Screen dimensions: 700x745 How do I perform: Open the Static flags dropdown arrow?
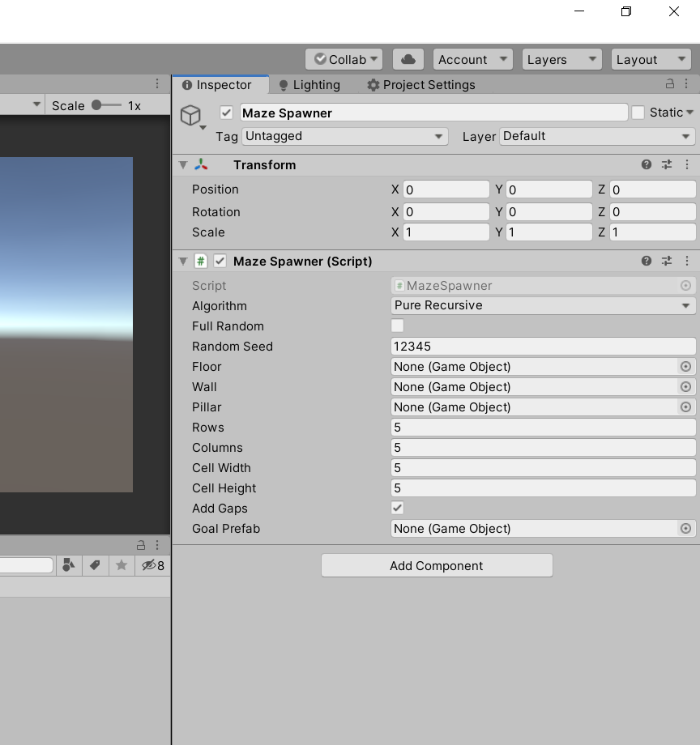click(x=689, y=113)
